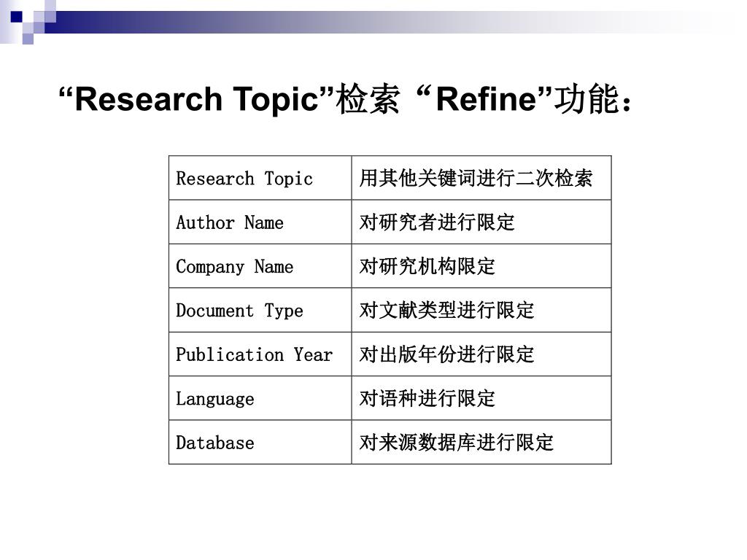The image size is (747, 560).
Task: Select the "Publication Year" table cell
Action: pos(260,354)
